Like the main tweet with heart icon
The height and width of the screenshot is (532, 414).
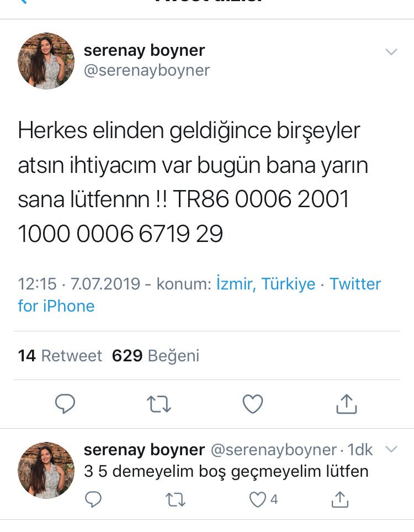253,404
